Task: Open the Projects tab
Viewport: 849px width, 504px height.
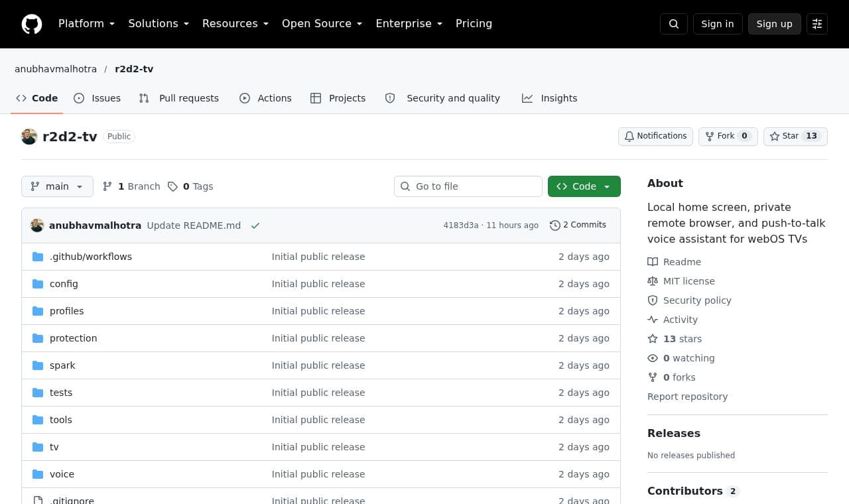Action: click(338, 98)
